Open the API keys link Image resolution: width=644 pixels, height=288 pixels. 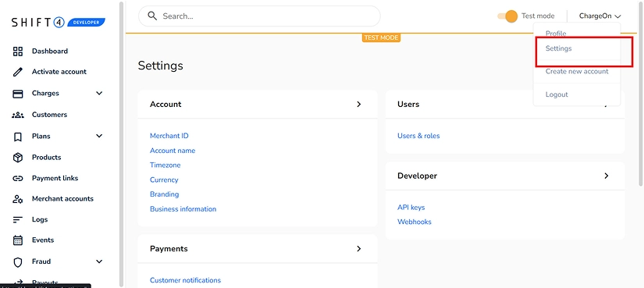[x=411, y=208]
